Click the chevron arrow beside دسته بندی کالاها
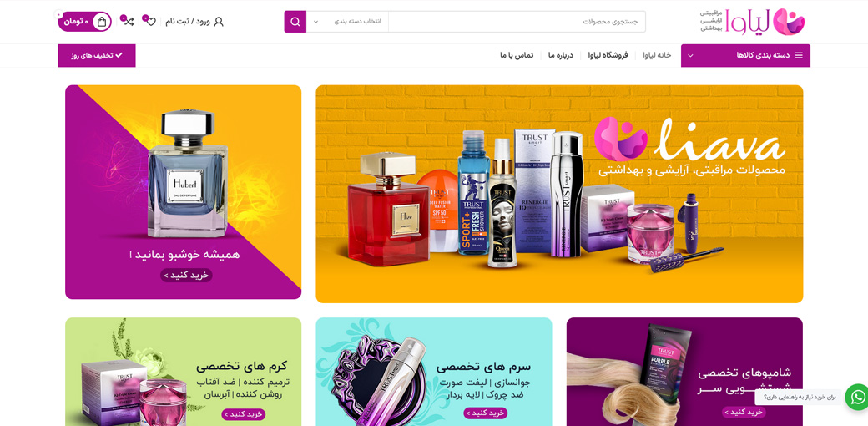 (x=690, y=55)
